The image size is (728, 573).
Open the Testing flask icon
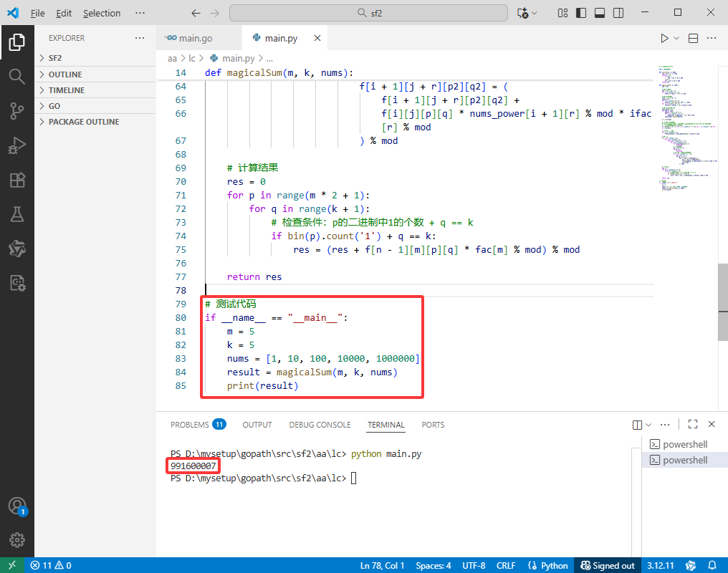point(17,214)
